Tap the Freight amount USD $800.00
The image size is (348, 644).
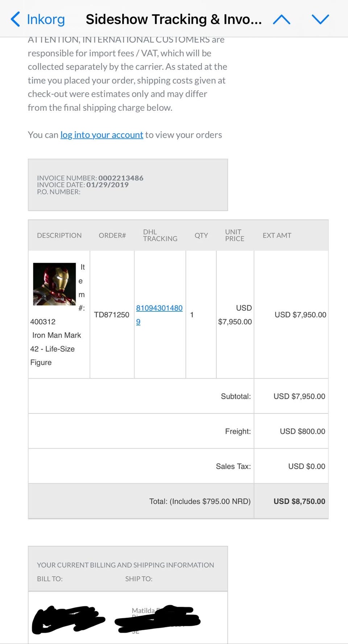(x=302, y=432)
